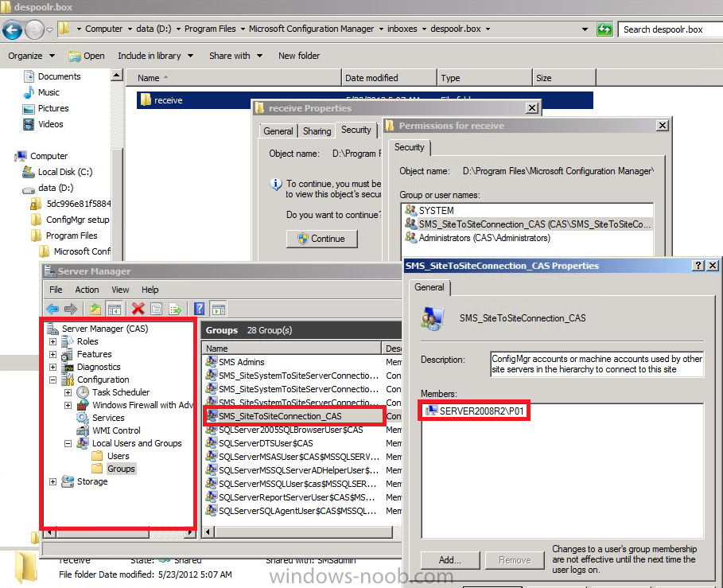Image resolution: width=723 pixels, height=588 pixels.
Task: Click the Windows Firewall icon in tree
Action: tap(83, 405)
